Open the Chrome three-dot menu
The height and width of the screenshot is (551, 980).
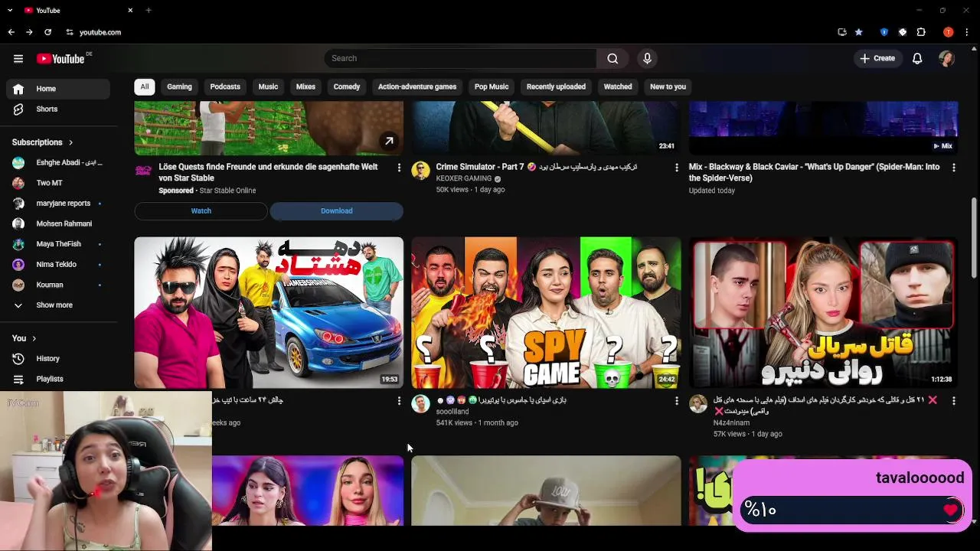(967, 32)
